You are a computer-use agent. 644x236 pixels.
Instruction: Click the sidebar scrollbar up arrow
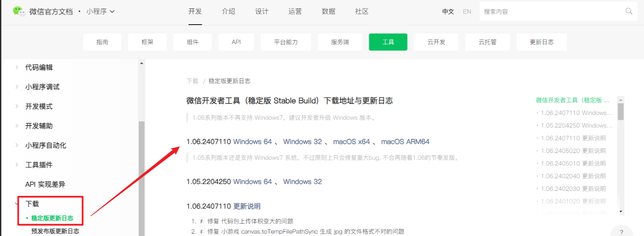[x=141, y=63]
